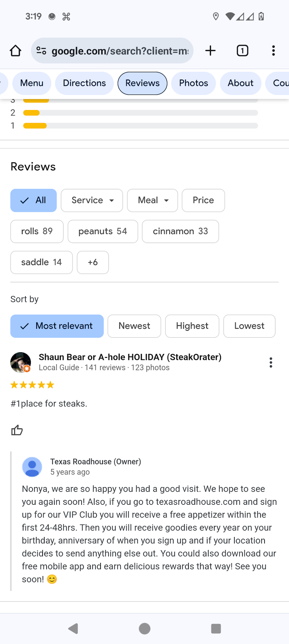Tap the google.com address bar
Image resolution: width=289 pixels, height=644 pixels.
(120, 51)
